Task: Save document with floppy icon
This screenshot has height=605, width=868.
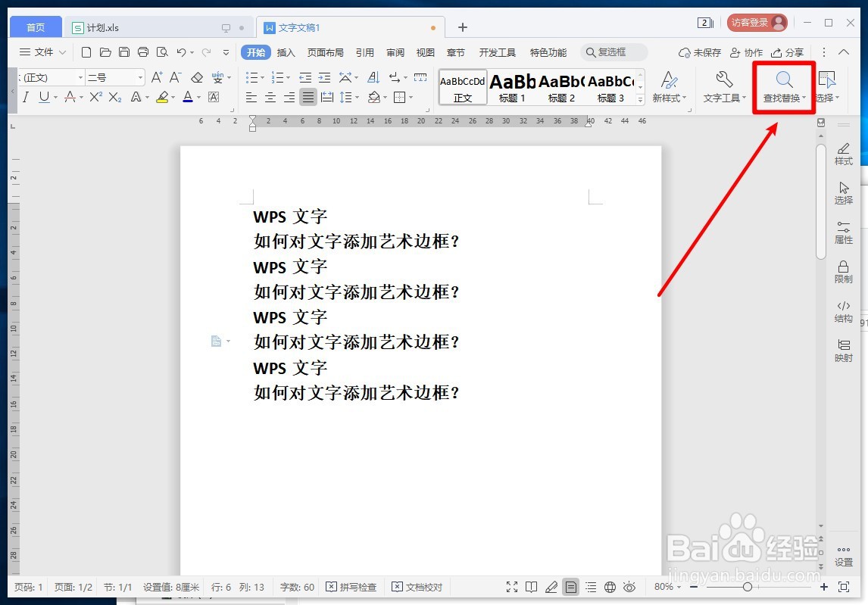Action: (124, 52)
